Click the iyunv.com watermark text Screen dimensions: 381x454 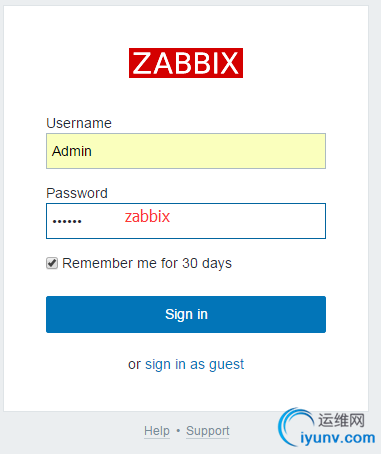pos(338,438)
